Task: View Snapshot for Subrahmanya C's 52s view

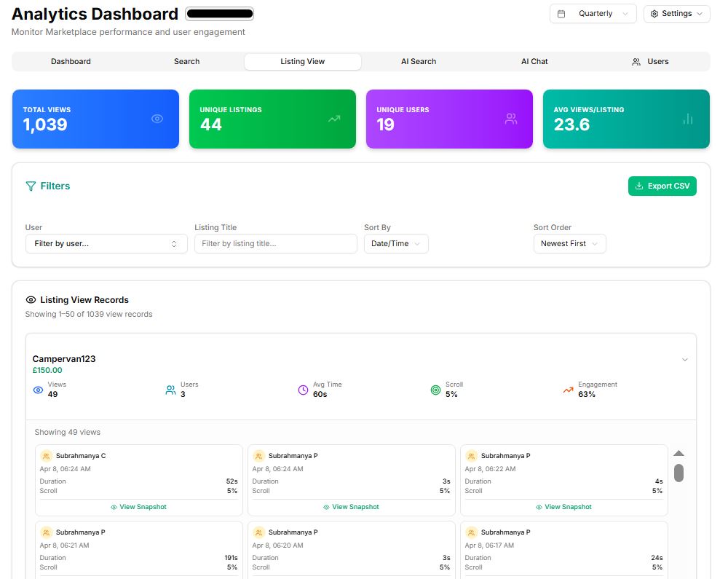Action: 138,507
